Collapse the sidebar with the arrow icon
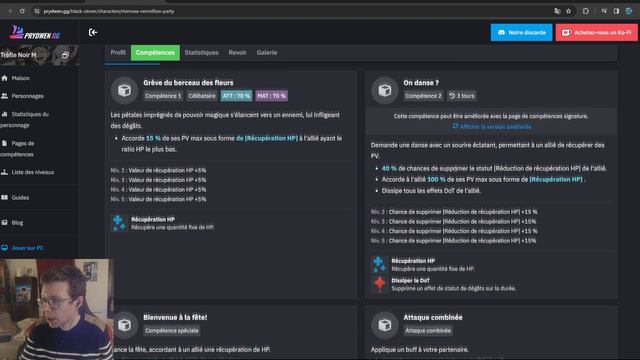 93,32
